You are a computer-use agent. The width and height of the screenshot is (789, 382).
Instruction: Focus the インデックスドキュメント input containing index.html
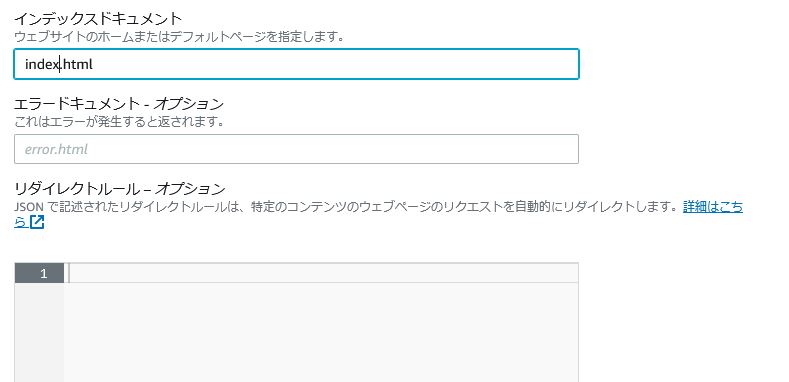[x=296, y=64]
